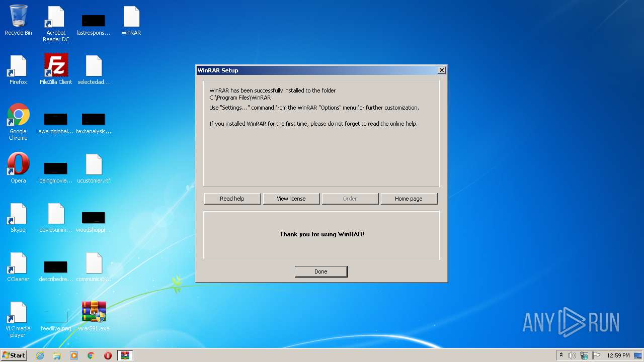Image resolution: width=644 pixels, height=362 pixels.
Task: Select the Skype desktop shortcut
Action: [18, 218]
